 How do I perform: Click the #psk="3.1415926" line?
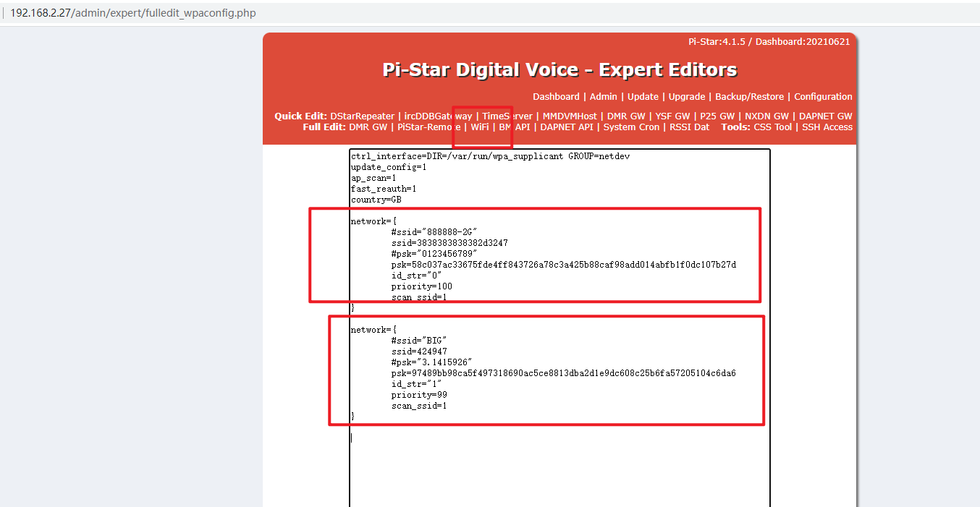coord(432,362)
